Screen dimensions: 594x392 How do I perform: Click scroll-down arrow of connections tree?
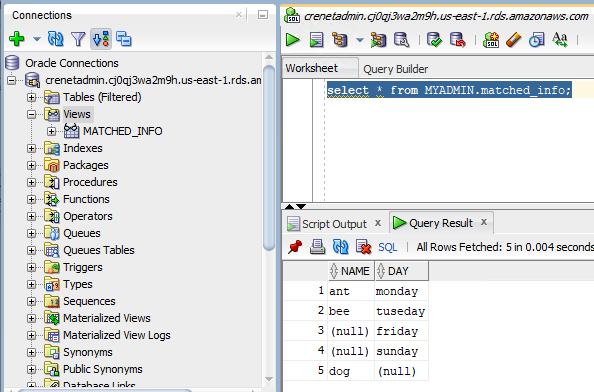pos(269,379)
